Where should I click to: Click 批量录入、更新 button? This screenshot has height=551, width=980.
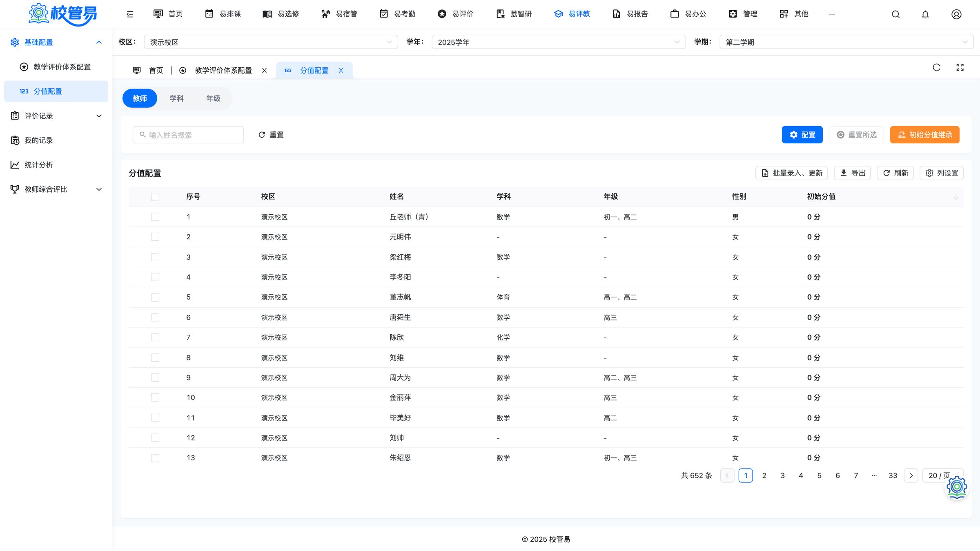(x=792, y=173)
